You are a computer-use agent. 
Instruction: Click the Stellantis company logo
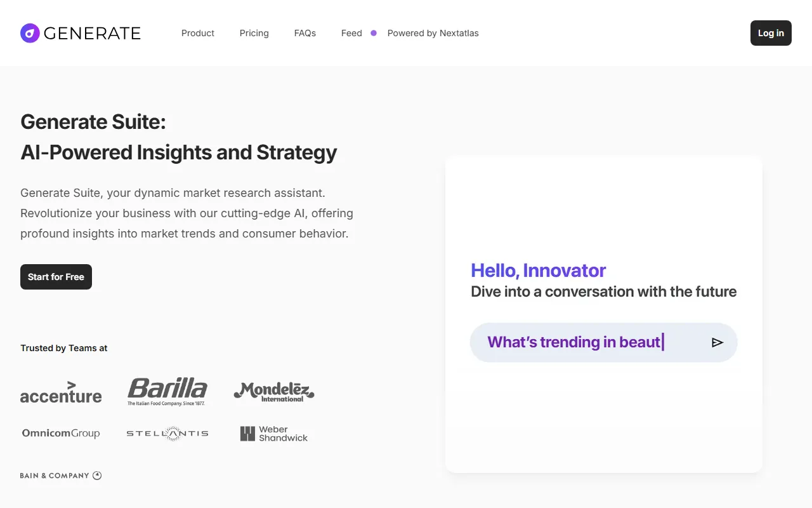pos(167,433)
